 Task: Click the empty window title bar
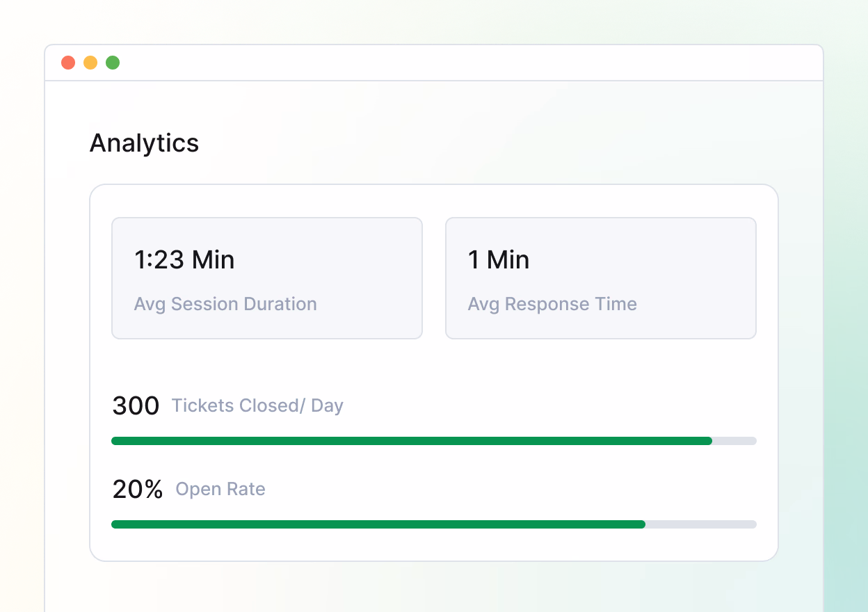click(459, 63)
